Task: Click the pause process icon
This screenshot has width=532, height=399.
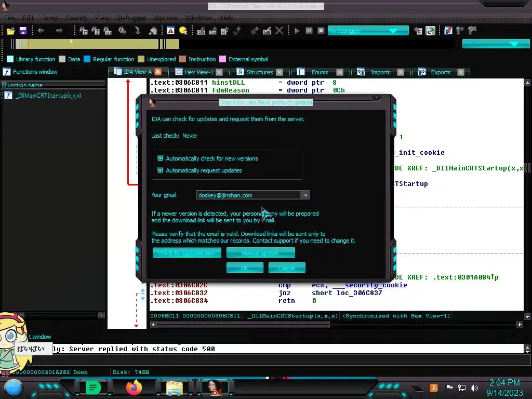Action: tap(309, 31)
